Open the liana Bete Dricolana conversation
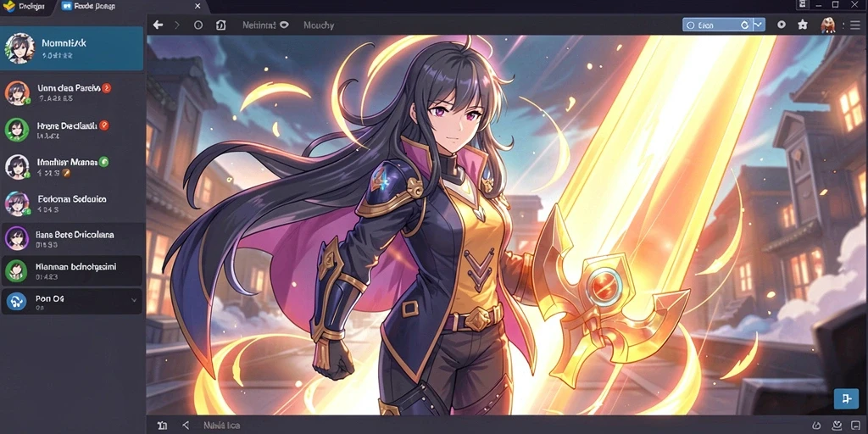Viewport: 868px width, 434px height. pos(72,238)
